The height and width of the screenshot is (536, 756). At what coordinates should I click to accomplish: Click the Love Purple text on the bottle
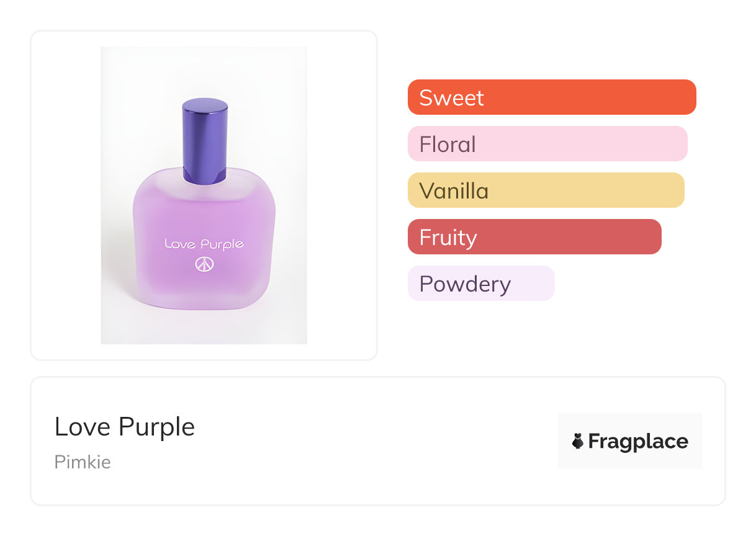coord(204,244)
